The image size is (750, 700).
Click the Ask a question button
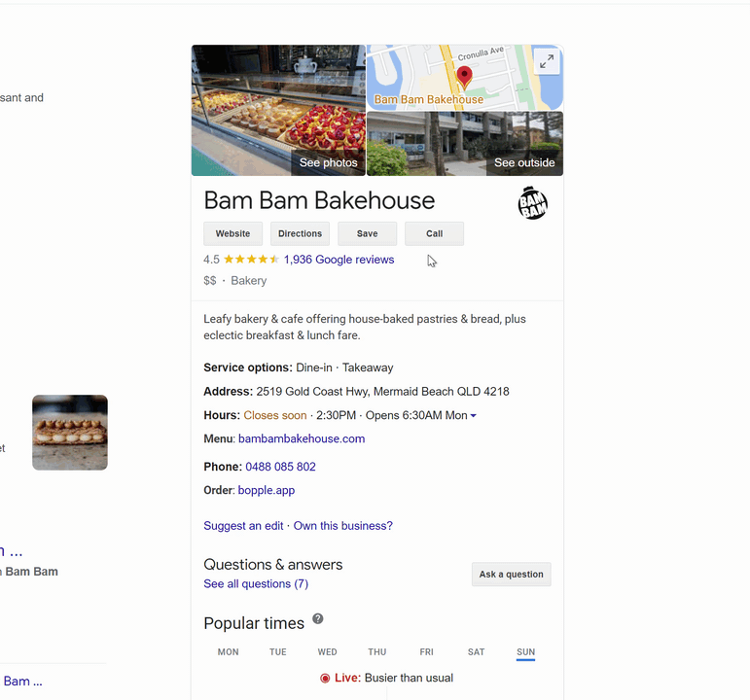coord(511,575)
